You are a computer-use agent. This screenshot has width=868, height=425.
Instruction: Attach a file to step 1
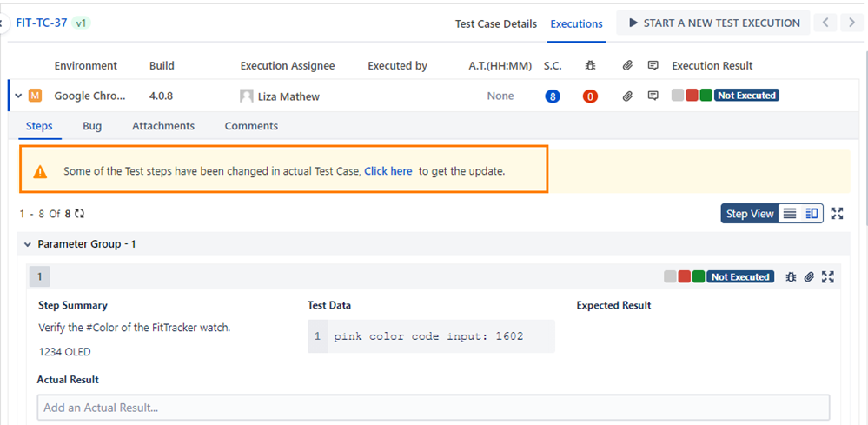(x=809, y=276)
